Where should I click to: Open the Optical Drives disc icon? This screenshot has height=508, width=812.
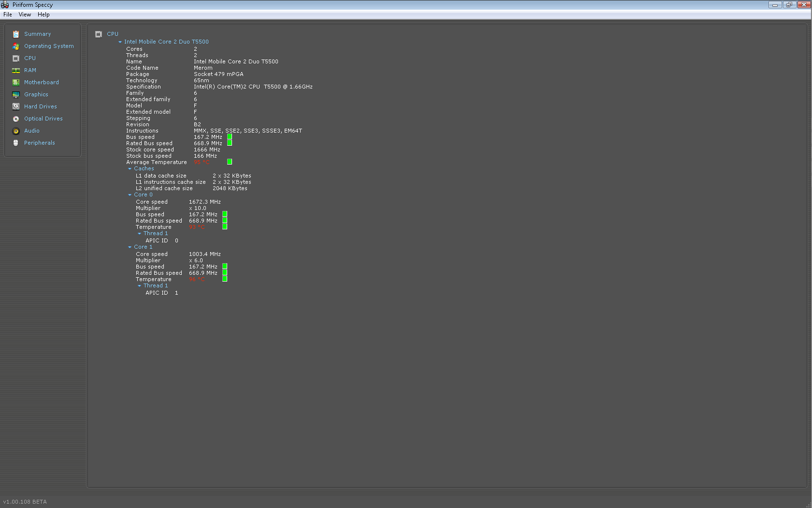pyautogui.click(x=16, y=119)
